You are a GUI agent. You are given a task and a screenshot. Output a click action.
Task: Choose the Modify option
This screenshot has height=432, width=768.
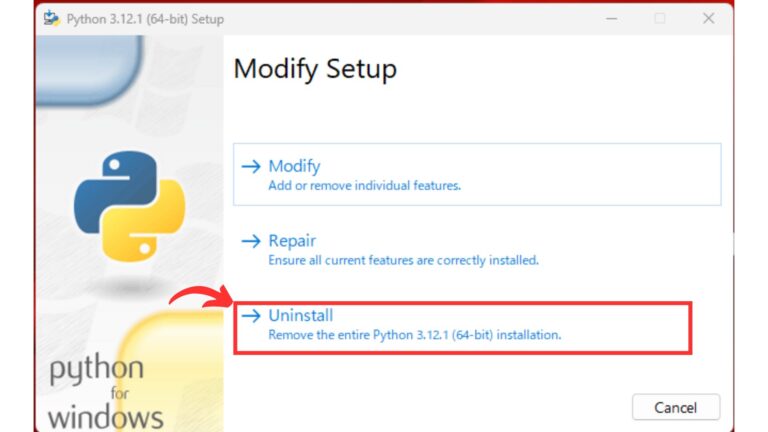pyautogui.click(x=294, y=166)
